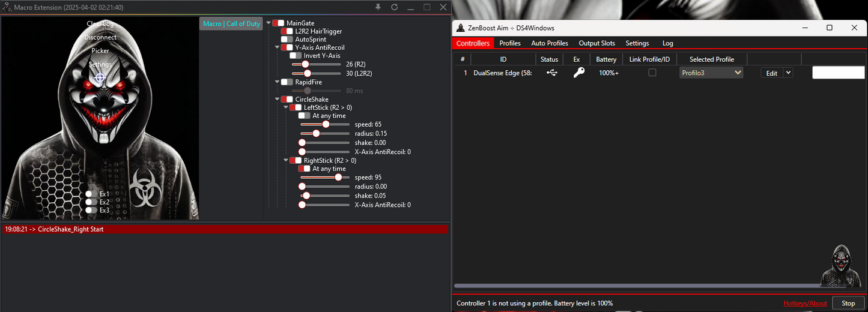
Task: Open the Auto Profiles tab
Action: 550,43
